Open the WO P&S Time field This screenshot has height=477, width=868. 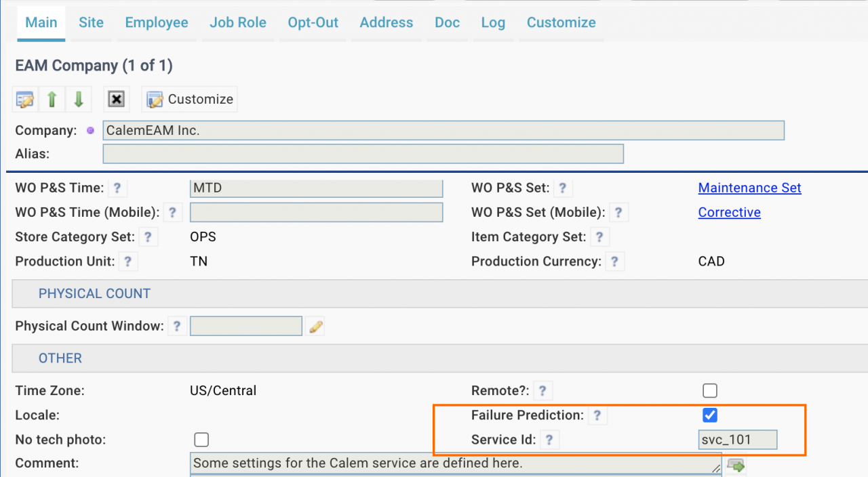(316, 188)
